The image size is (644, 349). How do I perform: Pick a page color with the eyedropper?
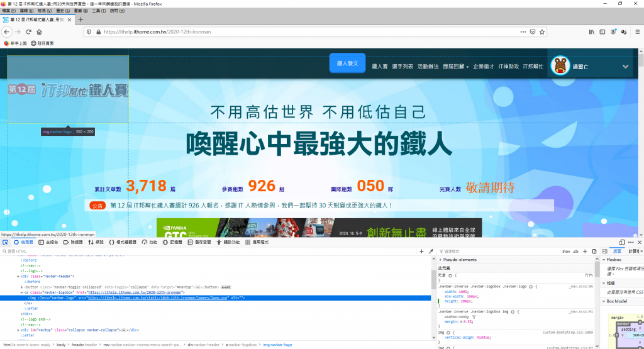coord(431,252)
